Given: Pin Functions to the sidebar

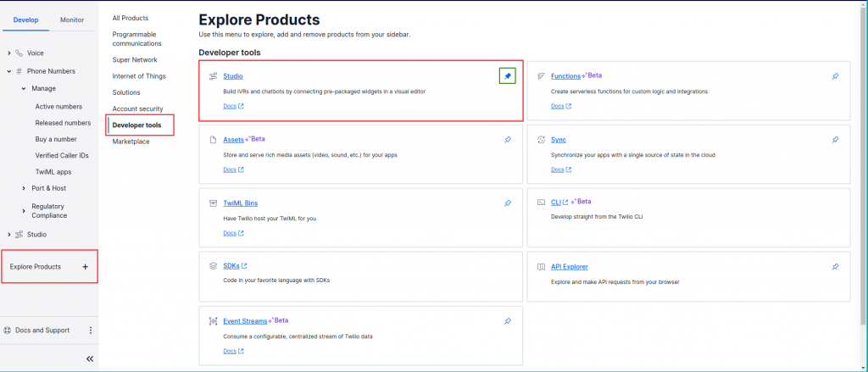Looking at the screenshot, I should (835, 76).
